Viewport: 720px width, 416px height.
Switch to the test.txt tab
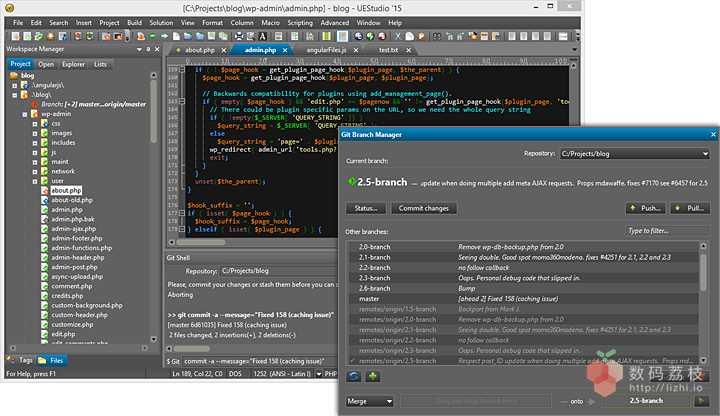point(388,50)
